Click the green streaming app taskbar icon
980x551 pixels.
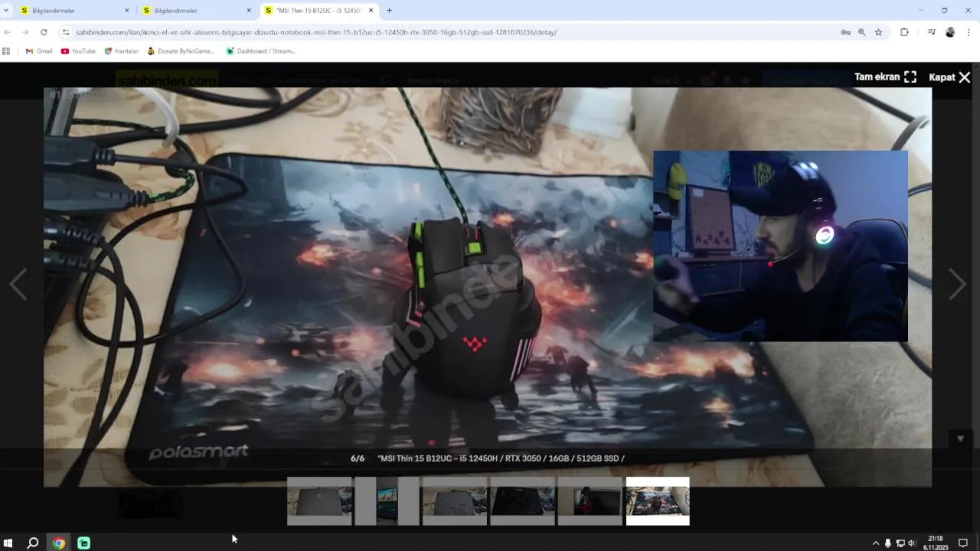click(84, 543)
